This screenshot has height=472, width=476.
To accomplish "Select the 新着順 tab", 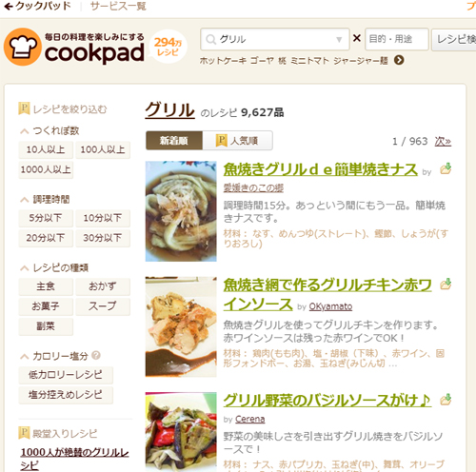I will (174, 140).
